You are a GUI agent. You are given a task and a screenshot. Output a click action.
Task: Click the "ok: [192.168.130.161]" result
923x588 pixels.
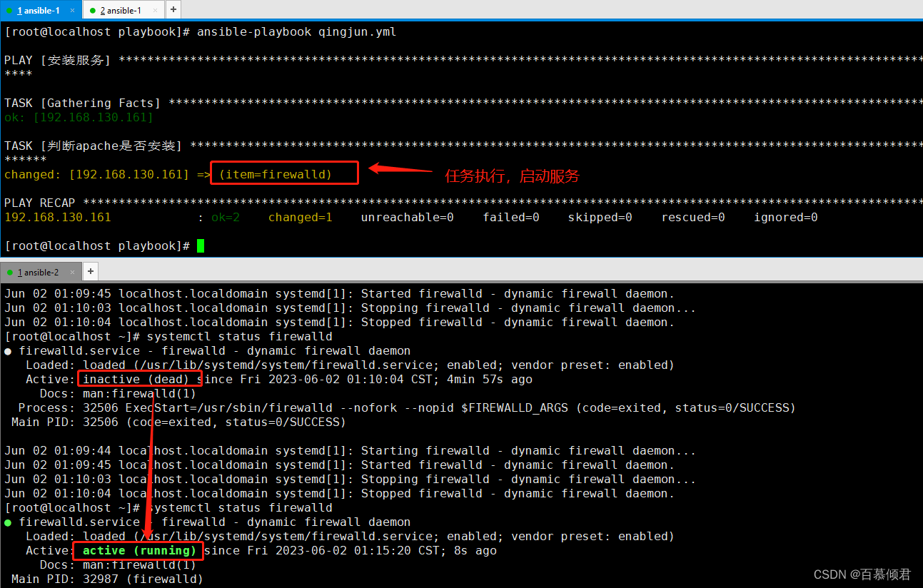(79, 117)
